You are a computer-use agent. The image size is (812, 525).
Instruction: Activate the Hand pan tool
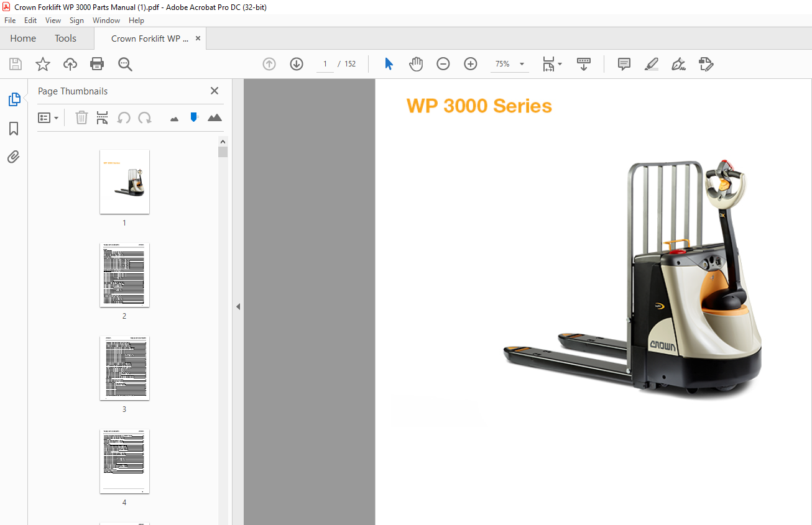click(416, 64)
